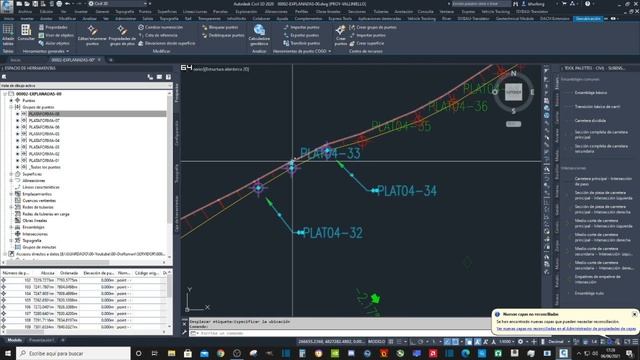
Task: Open the Visor de objetos
Action: point(56,36)
